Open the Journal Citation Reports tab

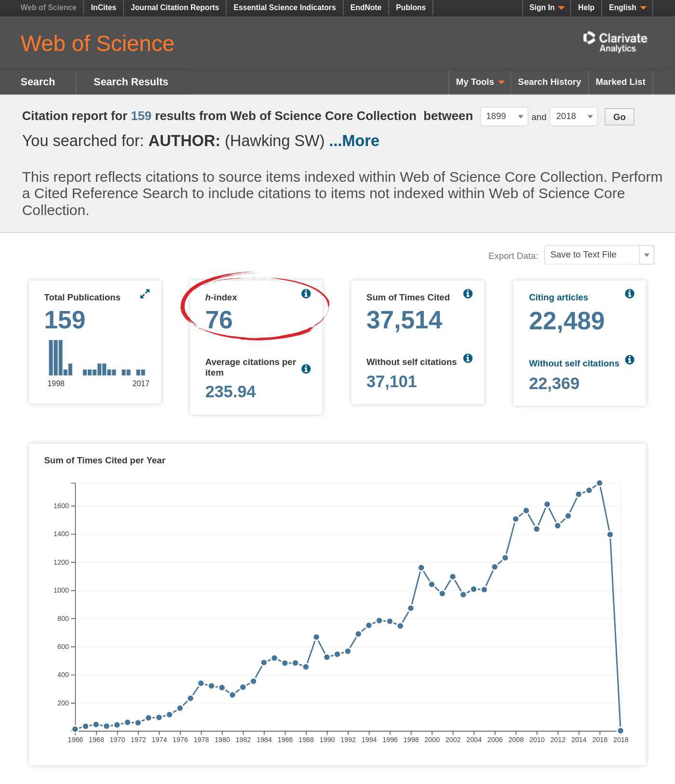[175, 8]
